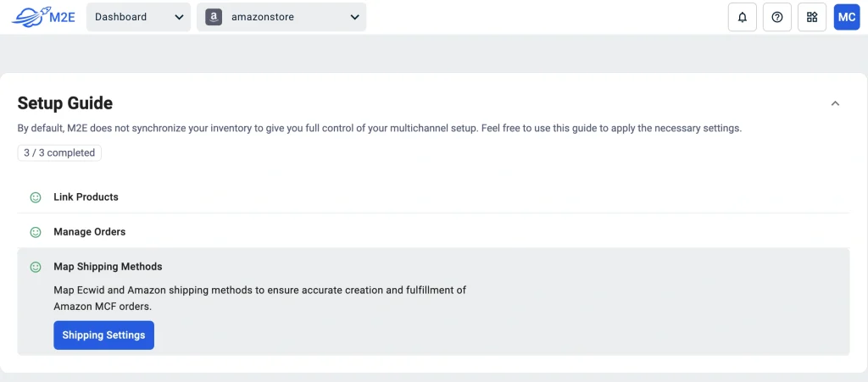Collapse the Setup Guide panel chevron
868x382 pixels.
click(835, 103)
